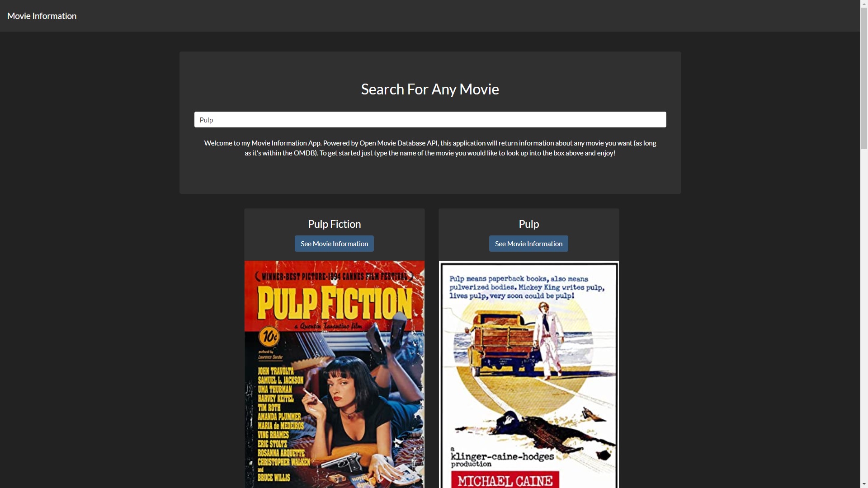Click the scrollbar down arrow

(x=864, y=484)
